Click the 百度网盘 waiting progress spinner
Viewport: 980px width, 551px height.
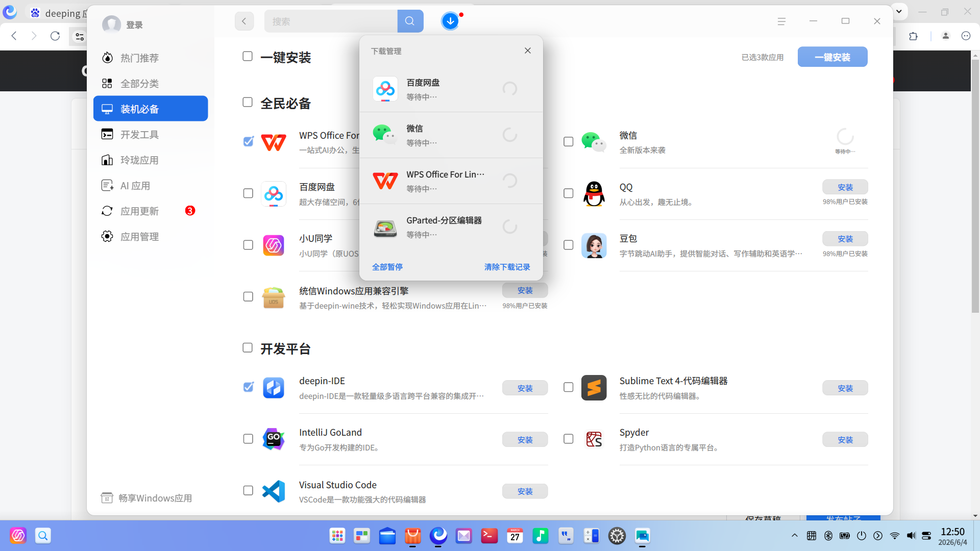point(510,89)
